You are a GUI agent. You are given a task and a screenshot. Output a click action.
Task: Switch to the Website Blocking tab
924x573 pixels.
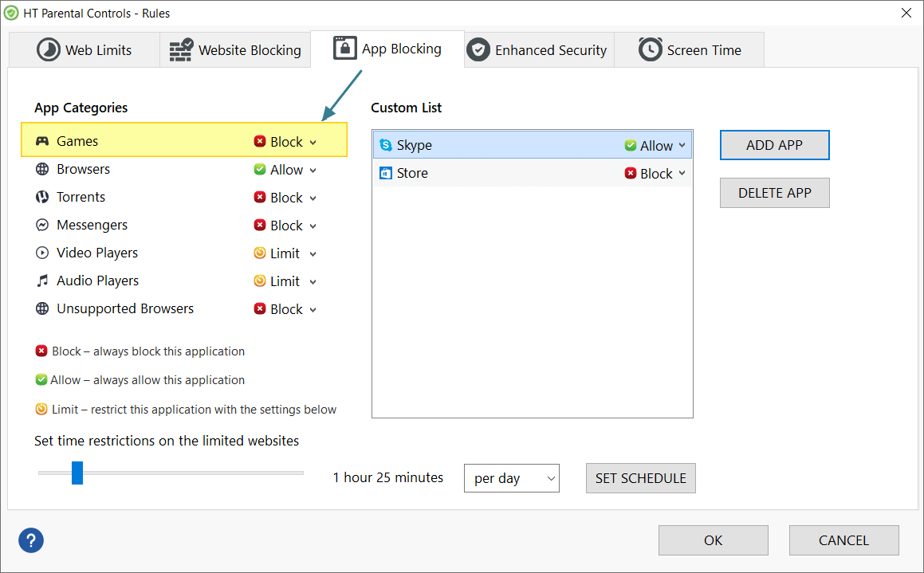(234, 49)
